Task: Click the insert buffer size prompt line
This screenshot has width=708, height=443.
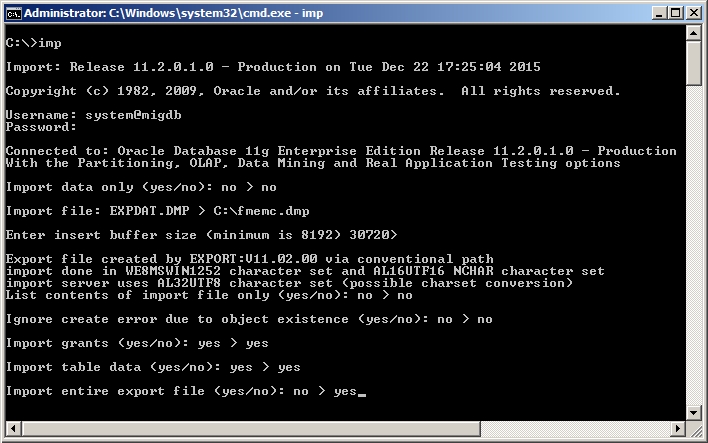Action: coord(201,235)
